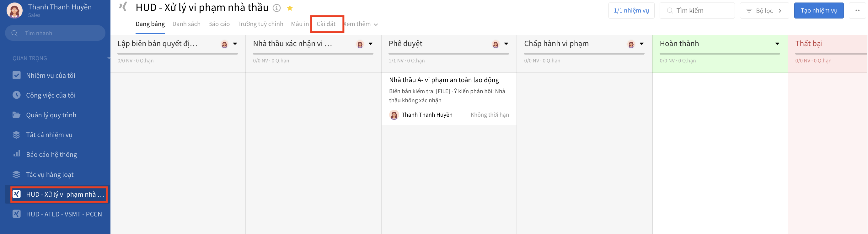This screenshot has width=868, height=234.
Task: Click the assignee avatar in Chấp hành vi phạm column header
Action: point(631,44)
